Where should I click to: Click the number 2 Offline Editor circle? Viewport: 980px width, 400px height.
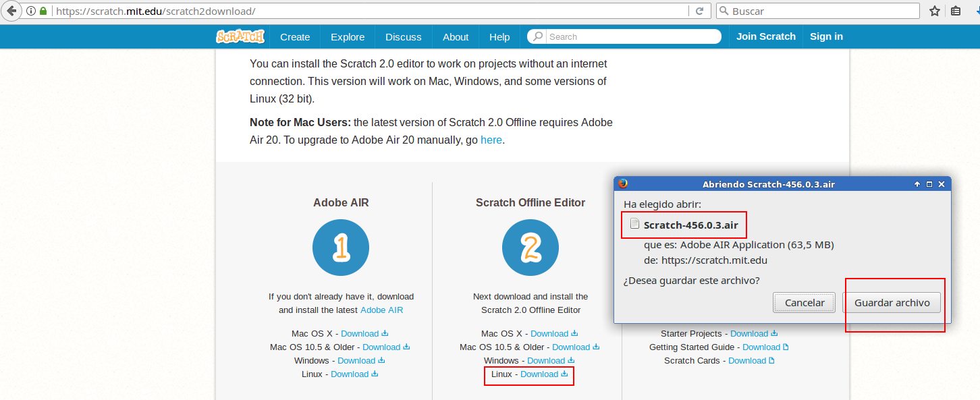(x=530, y=248)
